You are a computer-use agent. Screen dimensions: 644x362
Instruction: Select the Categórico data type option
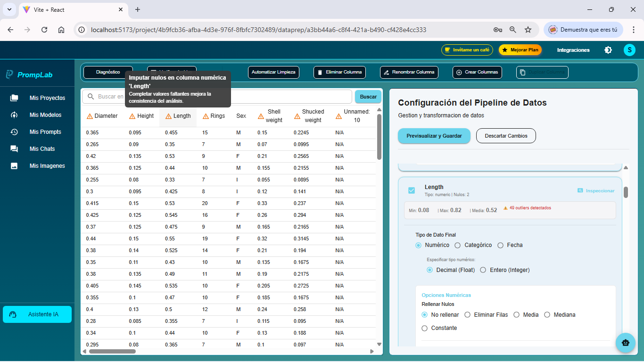pyautogui.click(x=457, y=245)
